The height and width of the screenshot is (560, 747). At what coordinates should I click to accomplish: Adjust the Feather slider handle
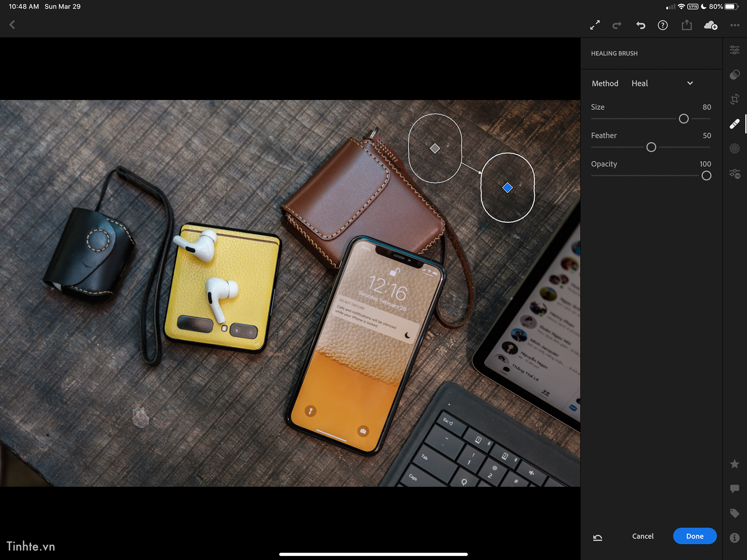(651, 147)
